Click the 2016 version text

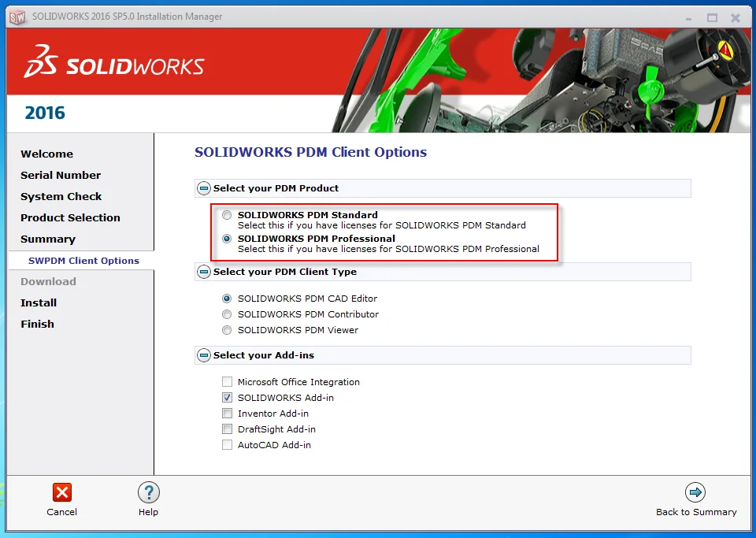45,113
